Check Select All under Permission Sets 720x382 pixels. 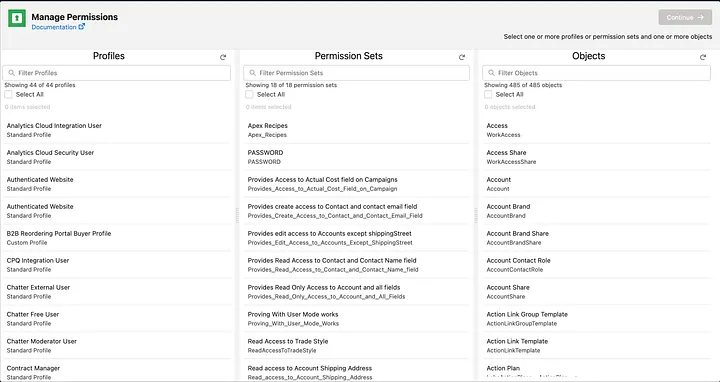click(x=249, y=95)
